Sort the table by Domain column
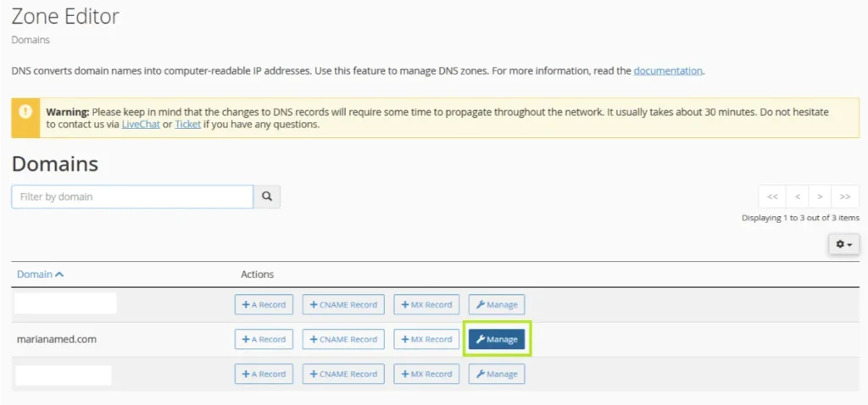The width and height of the screenshot is (868, 405). click(x=40, y=275)
